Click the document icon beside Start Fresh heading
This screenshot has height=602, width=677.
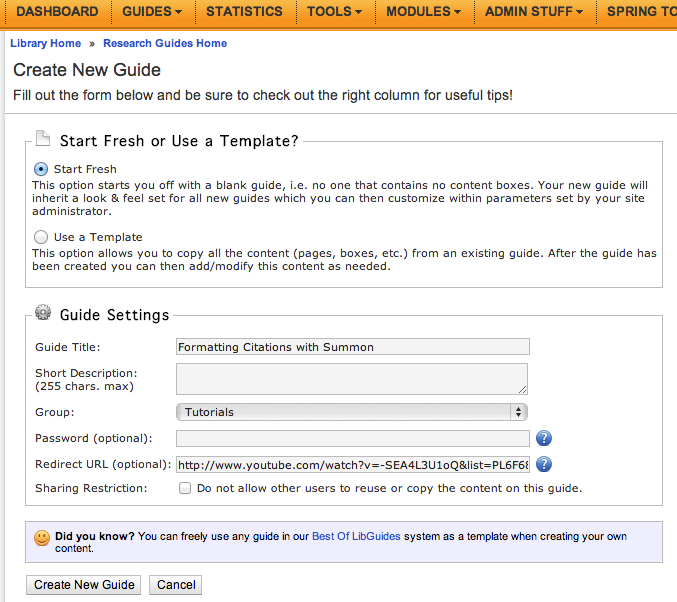(43, 139)
